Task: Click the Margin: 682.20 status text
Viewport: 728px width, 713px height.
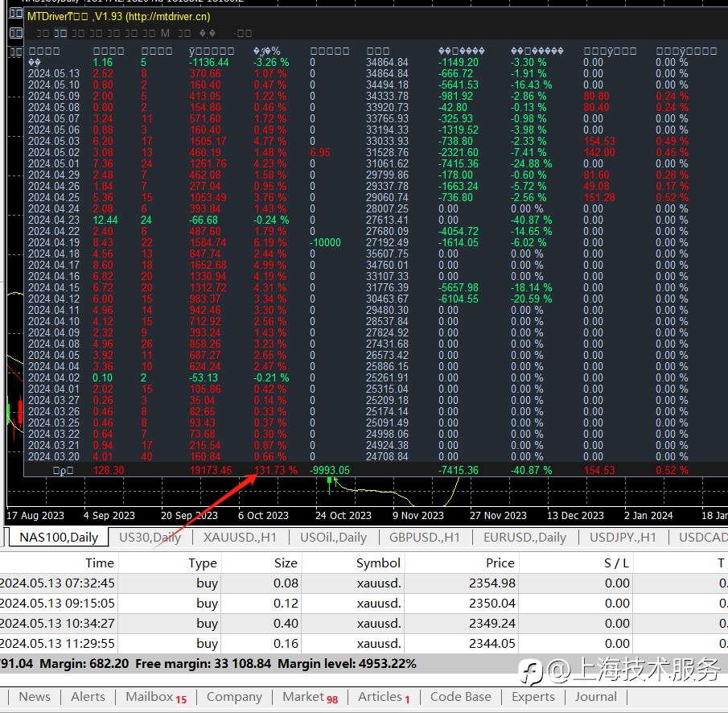Action: click(84, 664)
